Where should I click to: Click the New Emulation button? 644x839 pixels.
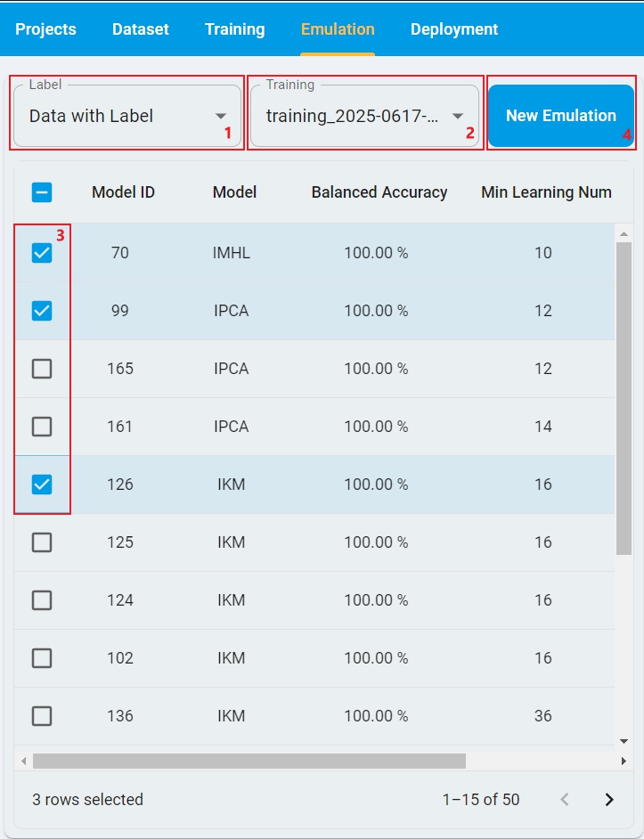coord(560,116)
